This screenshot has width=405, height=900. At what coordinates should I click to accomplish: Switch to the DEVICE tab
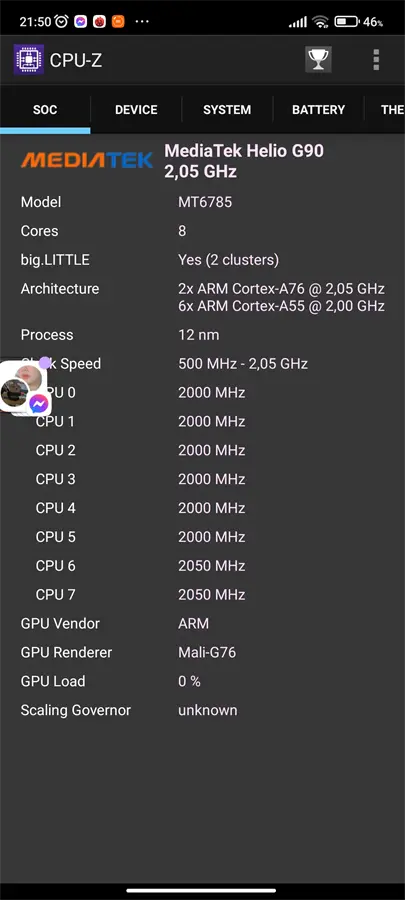(136, 110)
